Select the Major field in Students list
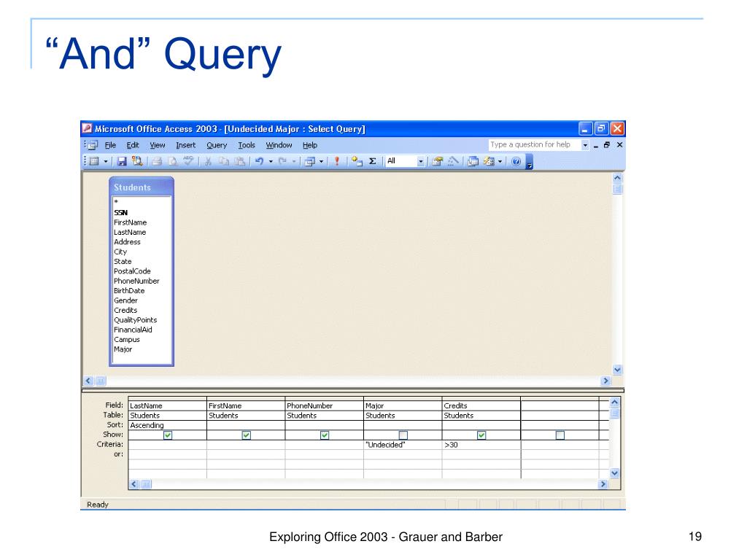 [123, 349]
